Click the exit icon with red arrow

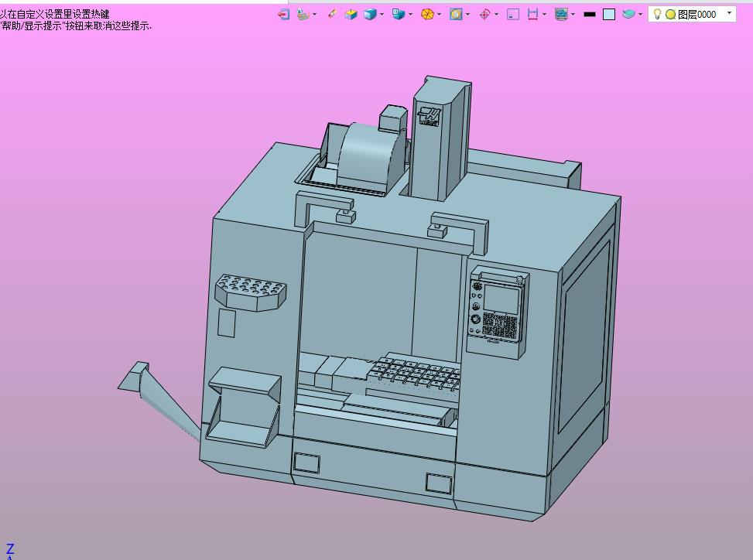pos(284,15)
